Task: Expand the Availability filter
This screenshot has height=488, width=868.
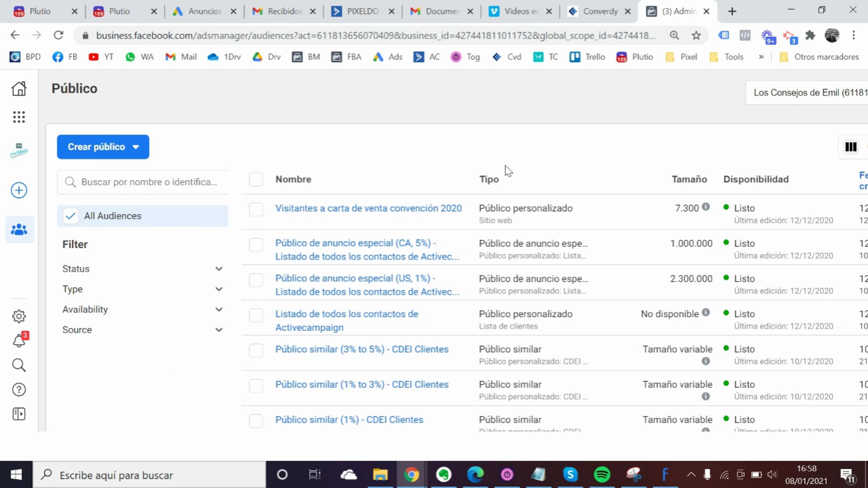Action: [x=142, y=309]
